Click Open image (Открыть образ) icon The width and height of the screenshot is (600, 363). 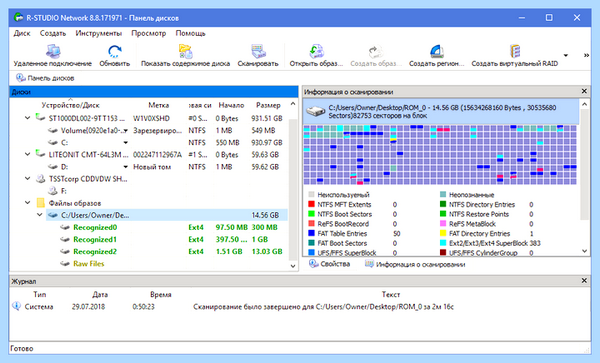[316, 51]
